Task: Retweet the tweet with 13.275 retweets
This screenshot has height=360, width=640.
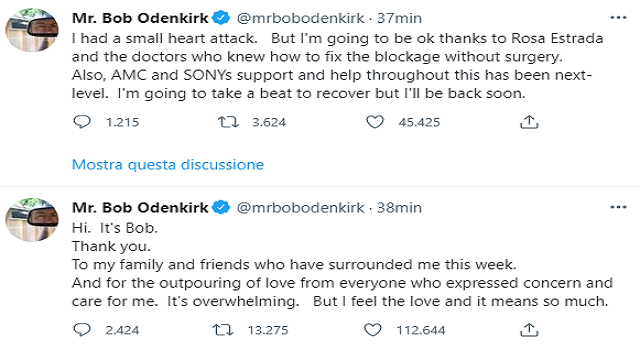Action: 223,329
